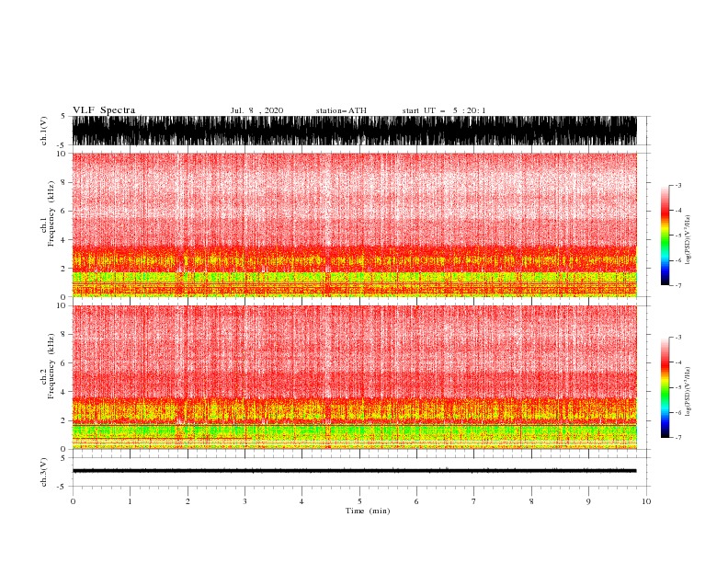728x563 pixels.
Task: Select the ch.1 "Frequency (kHz)" axis label
Action: 51,214
